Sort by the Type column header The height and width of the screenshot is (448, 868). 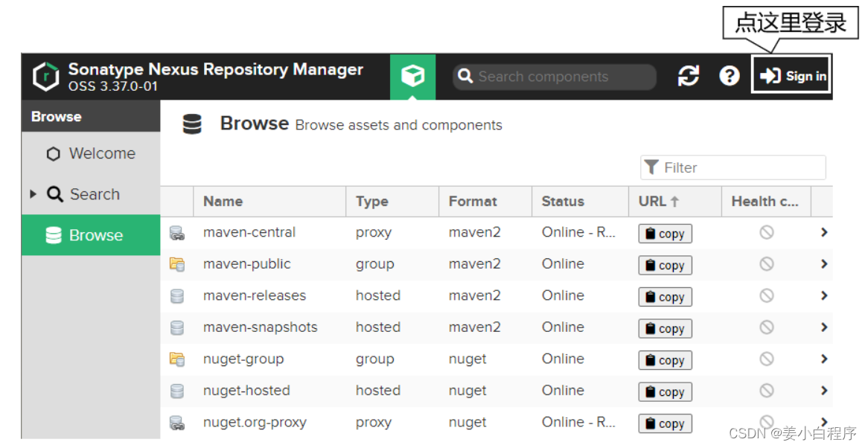tap(392, 202)
